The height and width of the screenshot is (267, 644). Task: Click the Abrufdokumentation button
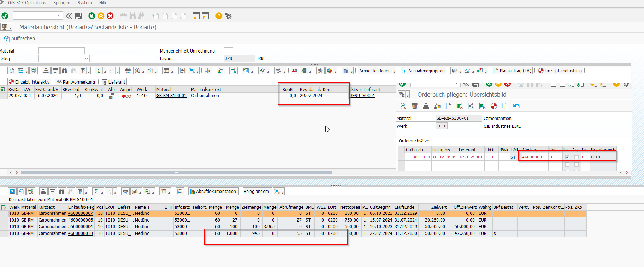click(213, 191)
